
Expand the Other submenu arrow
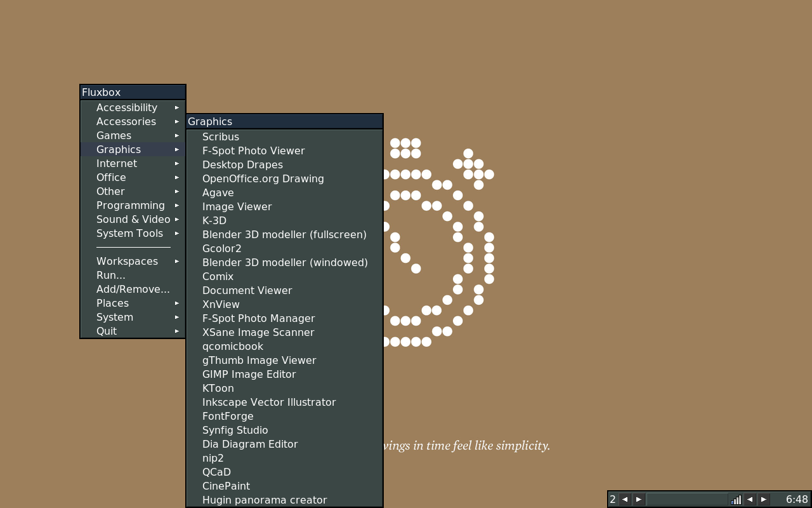tap(177, 191)
